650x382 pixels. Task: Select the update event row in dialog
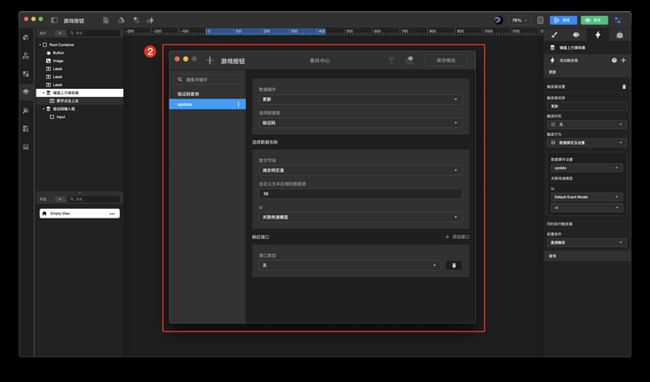(207, 104)
